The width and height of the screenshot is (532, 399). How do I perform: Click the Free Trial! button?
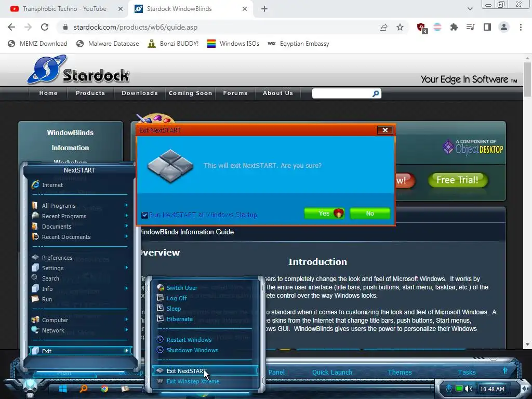coord(457,180)
